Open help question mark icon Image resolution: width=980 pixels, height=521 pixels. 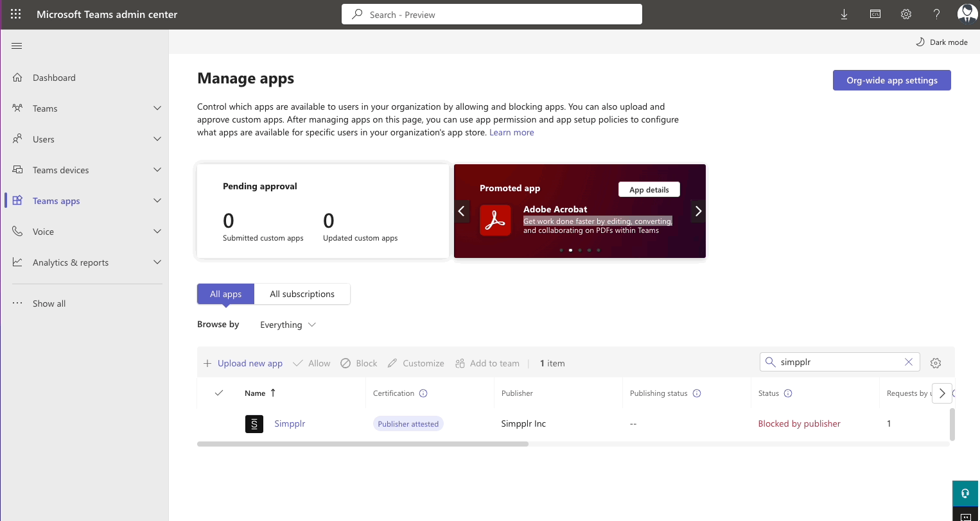pyautogui.click(x=936, y=14)
